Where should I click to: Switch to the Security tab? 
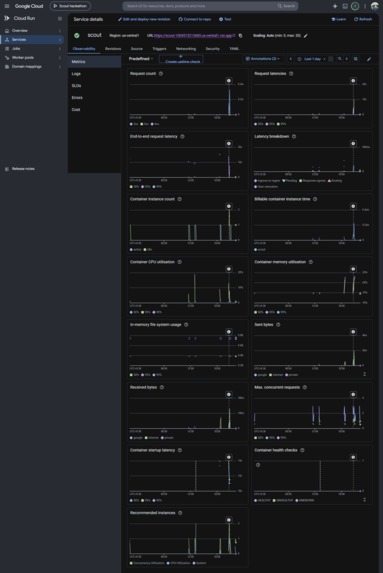(x=212, y=49)
